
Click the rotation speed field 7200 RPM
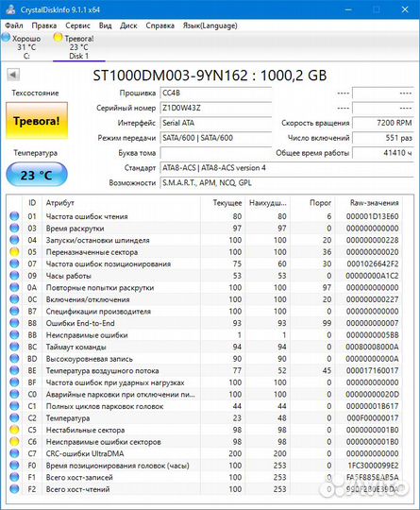(x=383, y=123)
